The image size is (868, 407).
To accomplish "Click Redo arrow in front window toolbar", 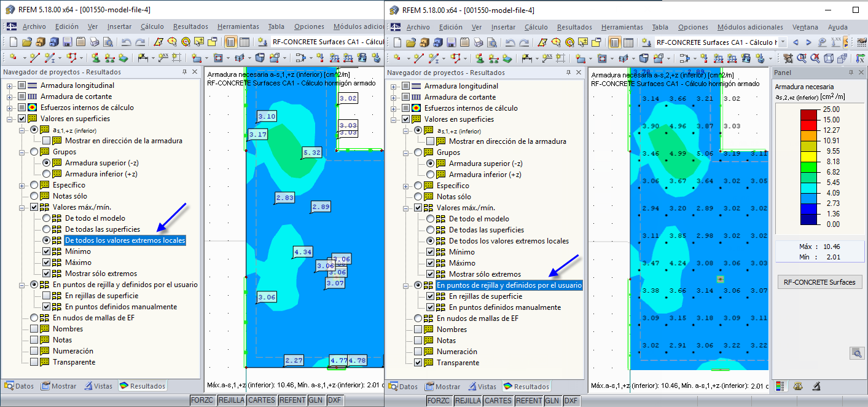I will pos(523,42).
